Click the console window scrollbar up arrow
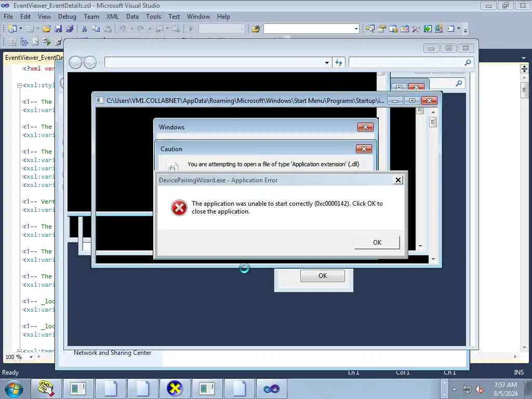The height and width of the screenshot is (399, 532). pyautogui.click(x=433, y=112)
